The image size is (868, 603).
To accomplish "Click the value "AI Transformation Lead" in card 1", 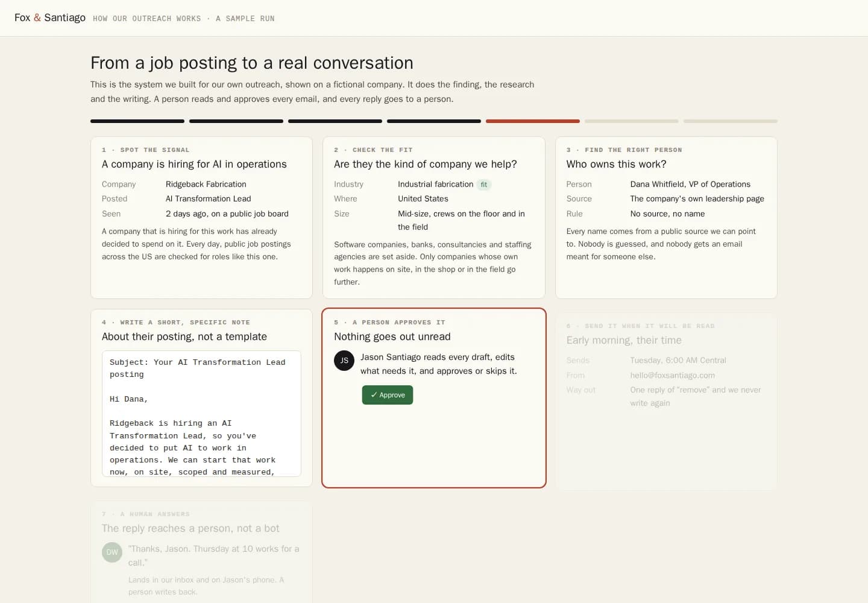I will click(209, 199).
